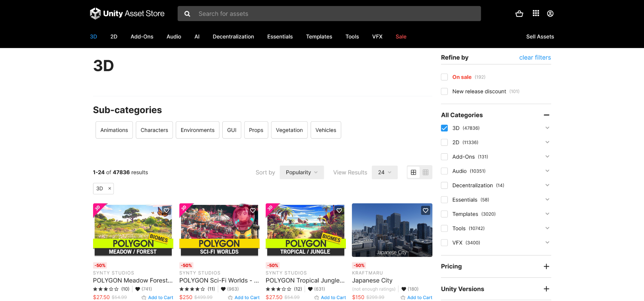Viewport: 644px width, 301px height.
Task: Expand VFX category chevron in sidebar
Action: point(547,242)
